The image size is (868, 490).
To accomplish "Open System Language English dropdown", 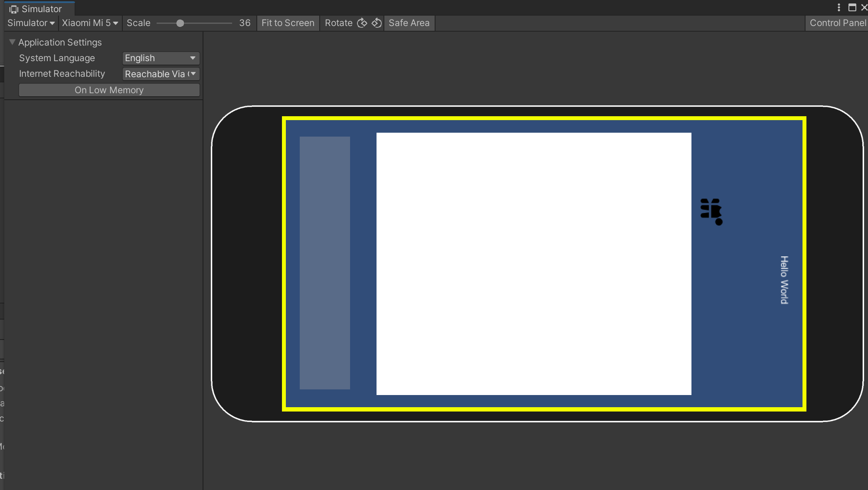I will 160,58.
